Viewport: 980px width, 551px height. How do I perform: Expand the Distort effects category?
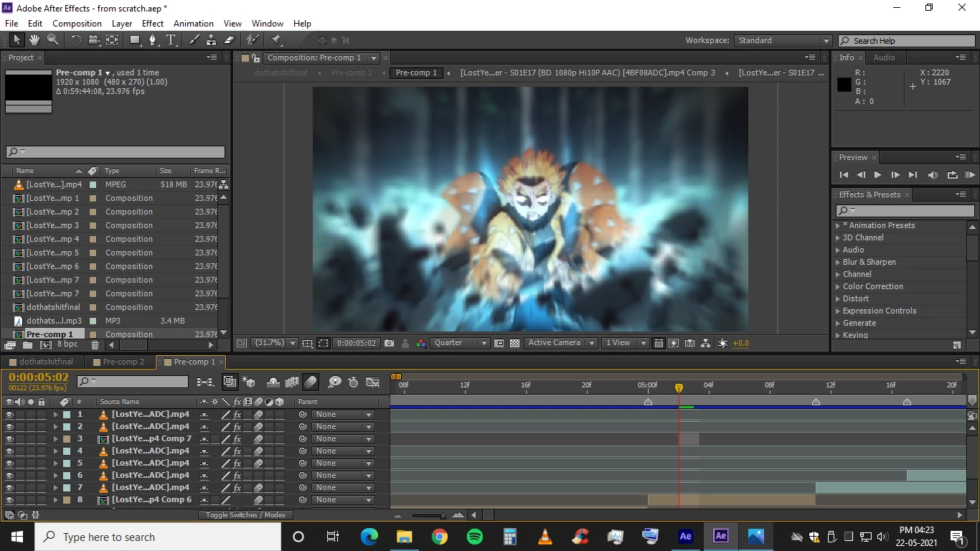pos(837,299)
